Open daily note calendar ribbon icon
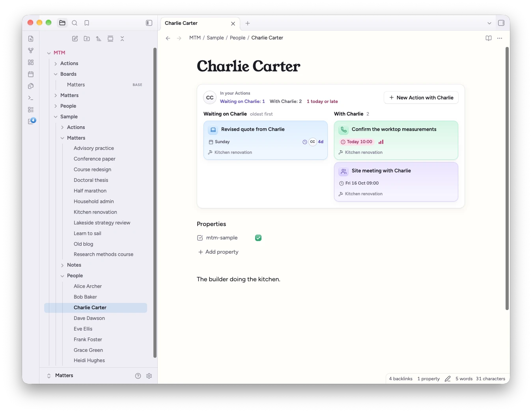 tap(31, 74)
